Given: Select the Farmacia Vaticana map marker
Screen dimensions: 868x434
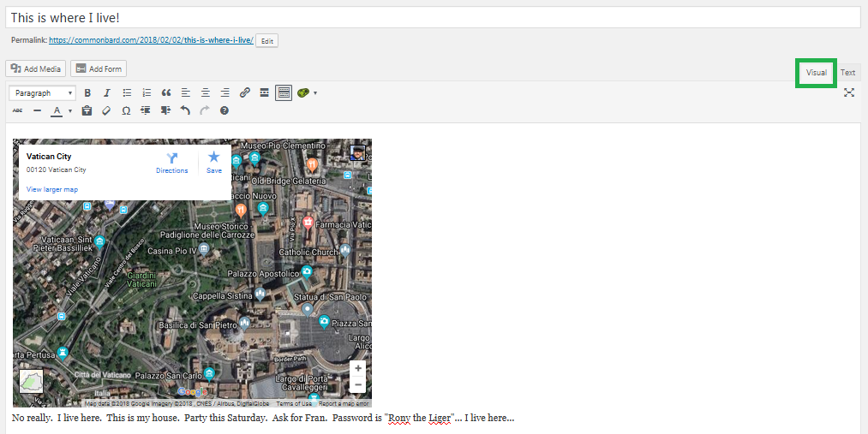Looking at the screenshot, I should [308, 223].
